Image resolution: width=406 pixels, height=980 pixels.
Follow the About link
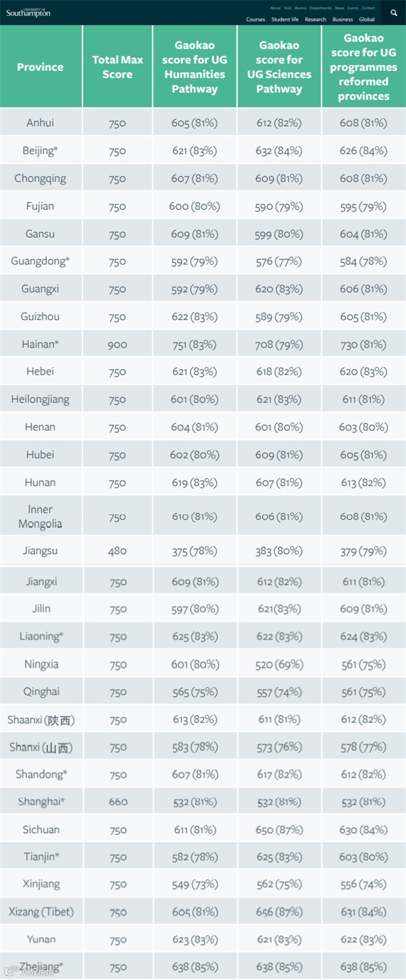point(275,8)
